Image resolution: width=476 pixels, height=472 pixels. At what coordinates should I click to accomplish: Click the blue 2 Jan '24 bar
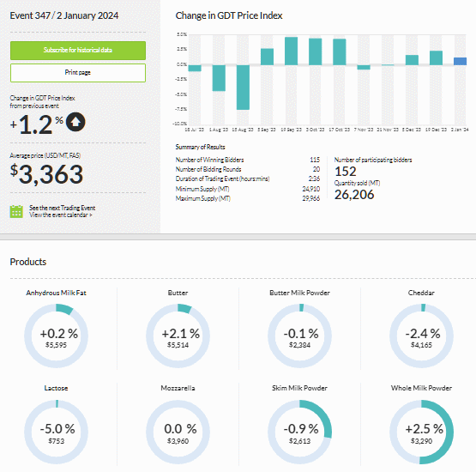pyautogui.click(x=460, y=61)
